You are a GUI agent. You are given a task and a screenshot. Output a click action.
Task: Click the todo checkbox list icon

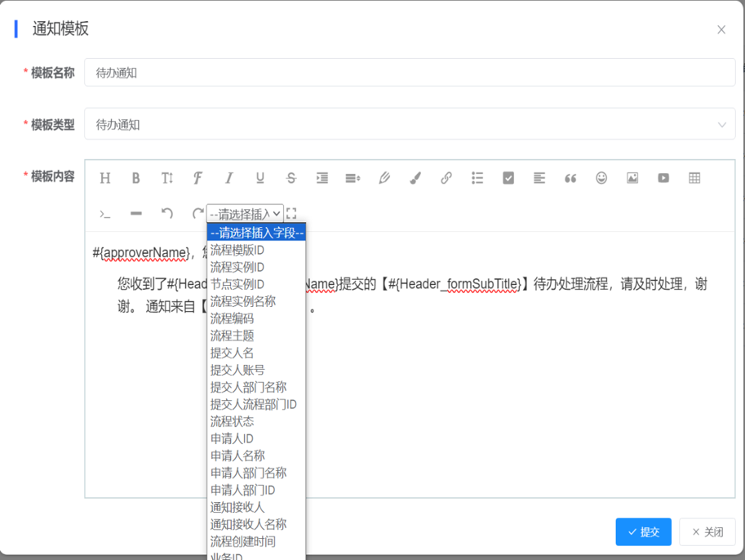[x=508, y=178]
